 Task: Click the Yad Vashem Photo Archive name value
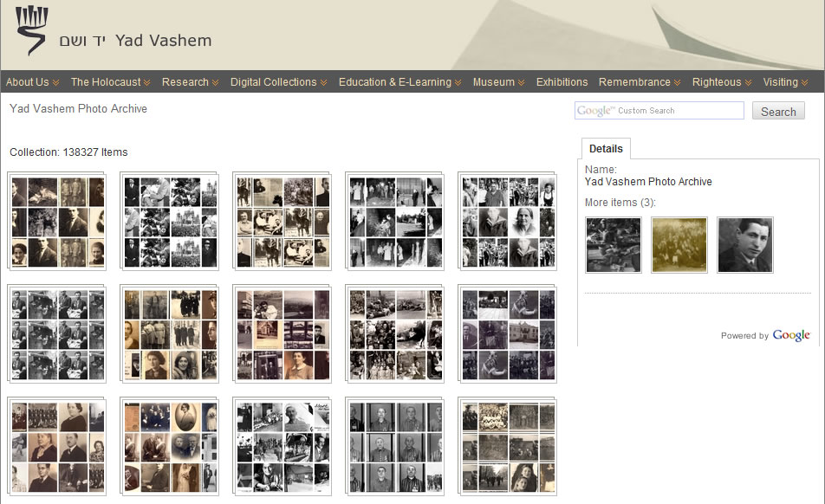click(648, 182)
